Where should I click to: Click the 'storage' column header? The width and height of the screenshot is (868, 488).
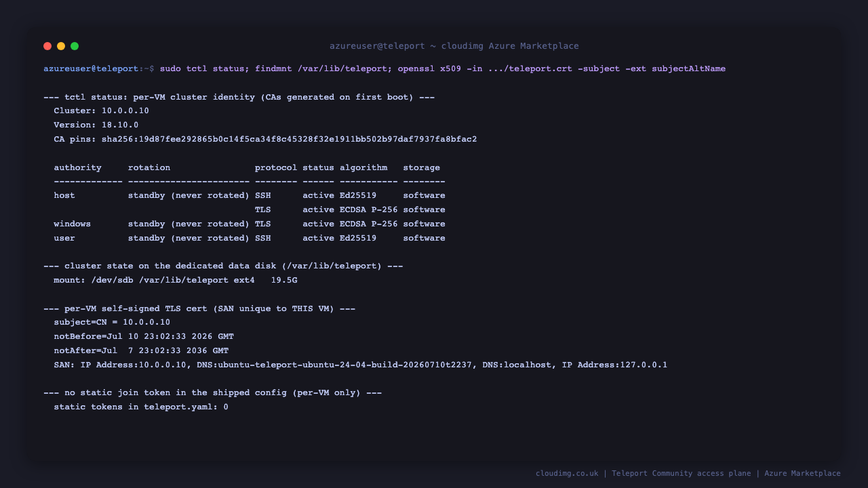click(x=422, y=167)
